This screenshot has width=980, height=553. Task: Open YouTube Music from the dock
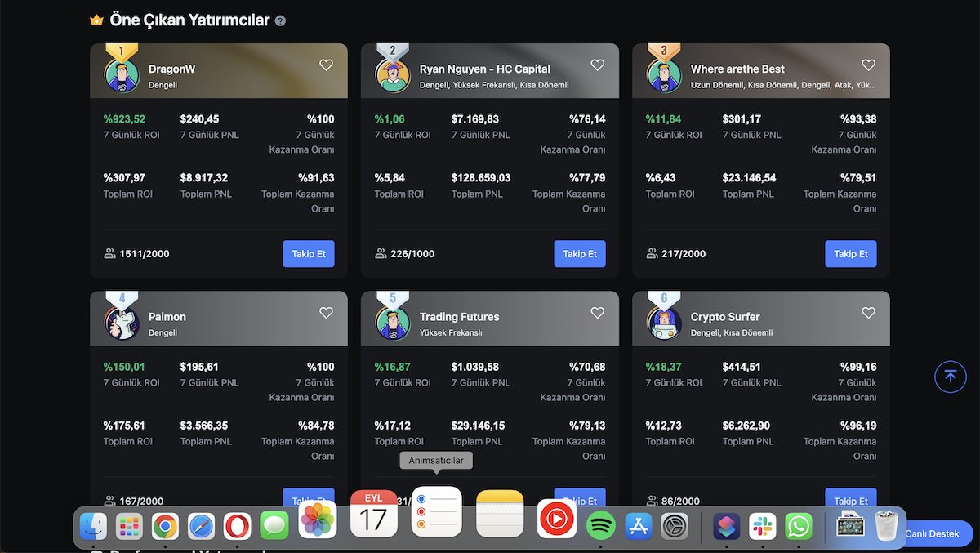(557, 518)
